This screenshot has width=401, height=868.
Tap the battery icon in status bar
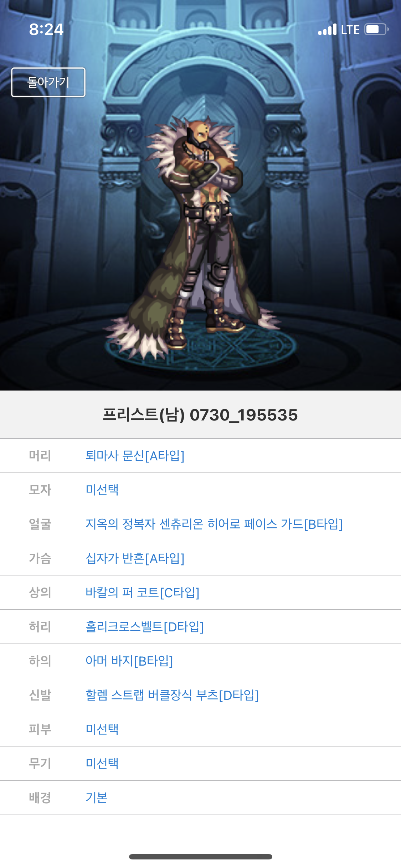376,29
